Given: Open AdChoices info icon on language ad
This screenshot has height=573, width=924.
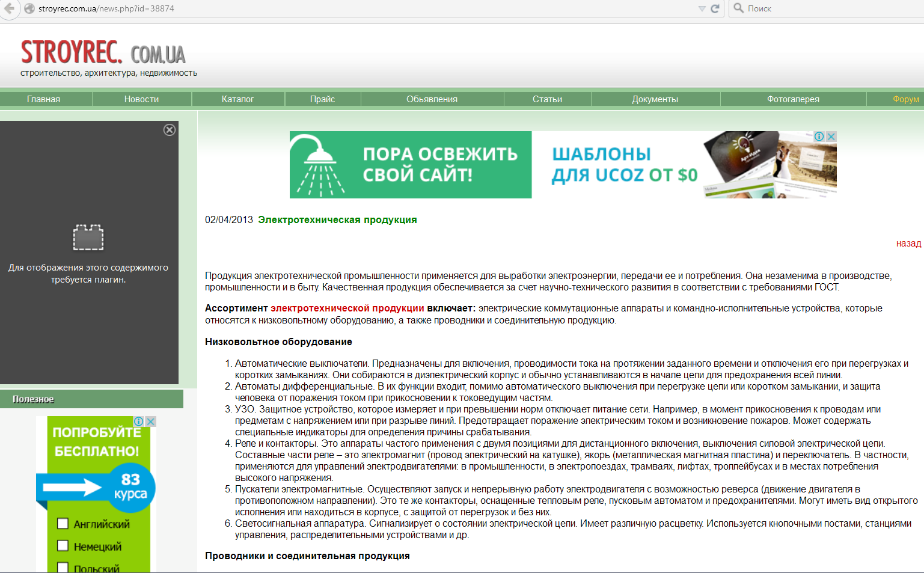Looking at the screenshot, I should [x=138, y=421].
